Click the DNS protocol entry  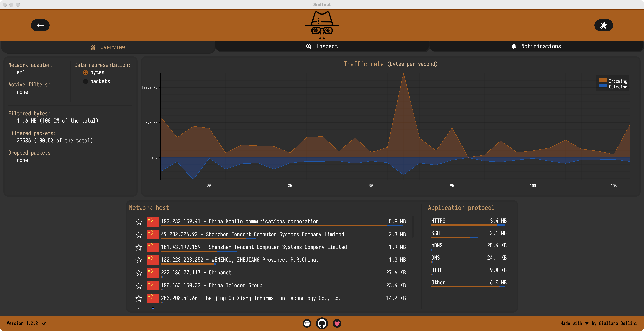(x=469, y=259)
